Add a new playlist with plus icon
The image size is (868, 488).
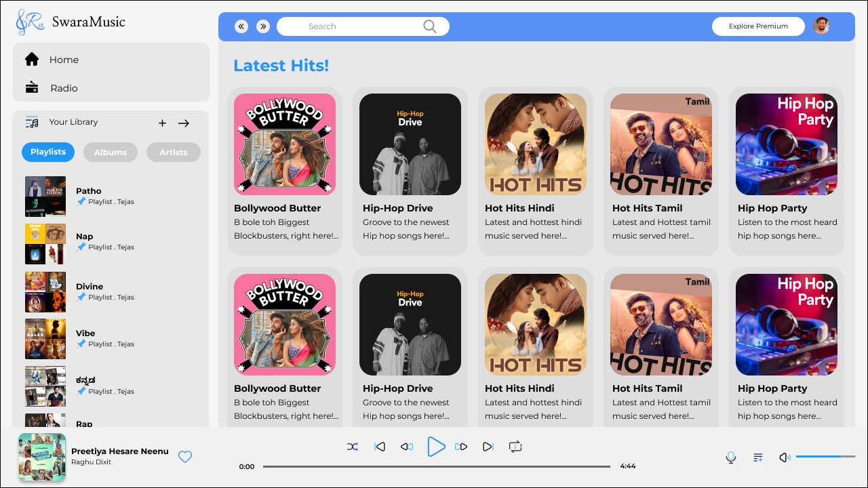162,123
